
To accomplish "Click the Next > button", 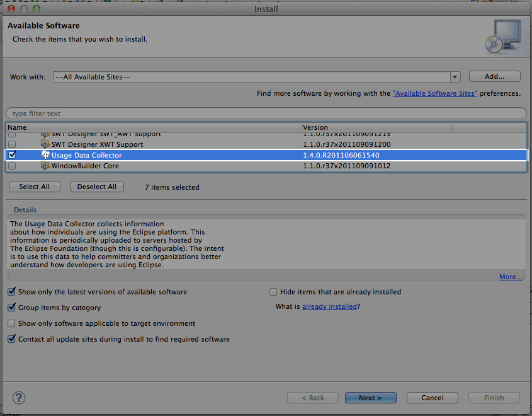I will tap(370, 398).
